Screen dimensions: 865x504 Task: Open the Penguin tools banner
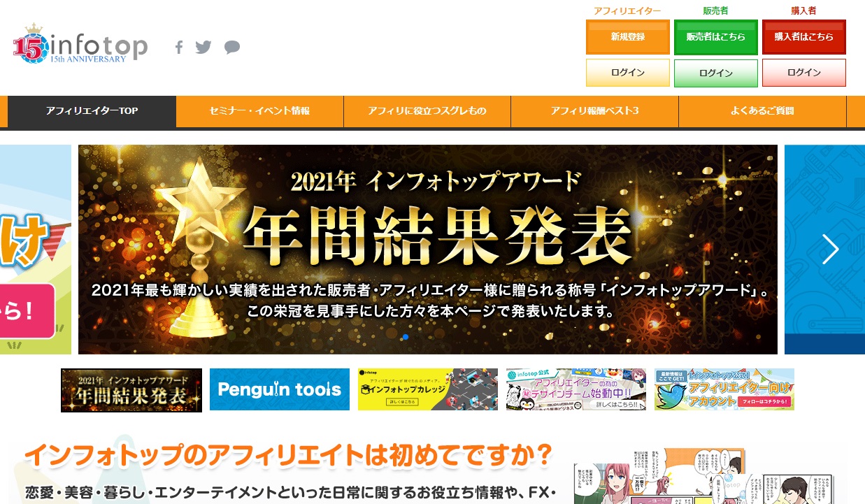280,389
